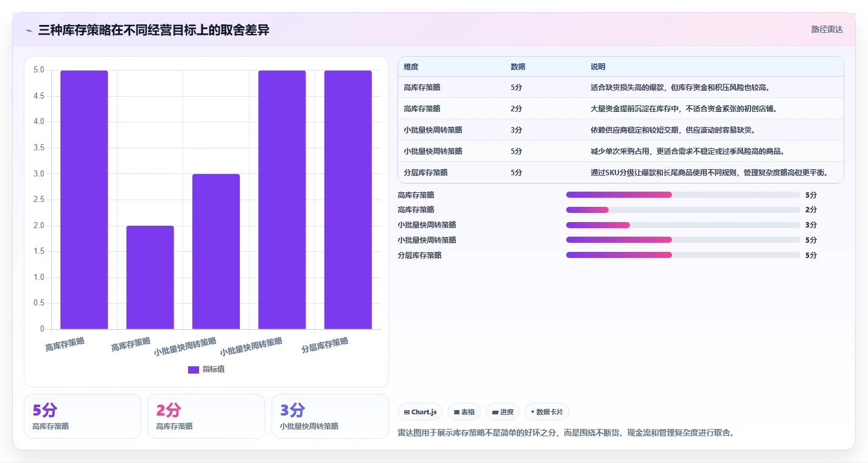The image size is (868, 463).
Task: Click the 路径雷达 tag in the header
Action: (x=827, y=29)
